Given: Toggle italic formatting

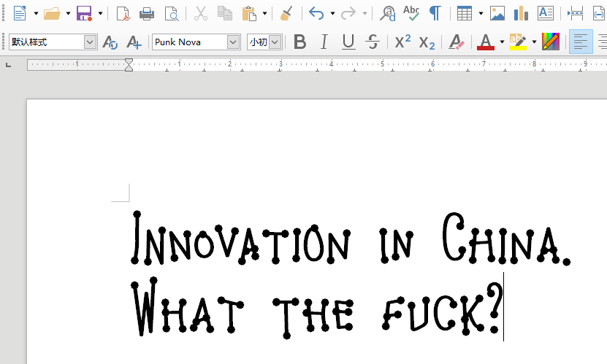Looking at the screenshot, I should pos(324,42).
